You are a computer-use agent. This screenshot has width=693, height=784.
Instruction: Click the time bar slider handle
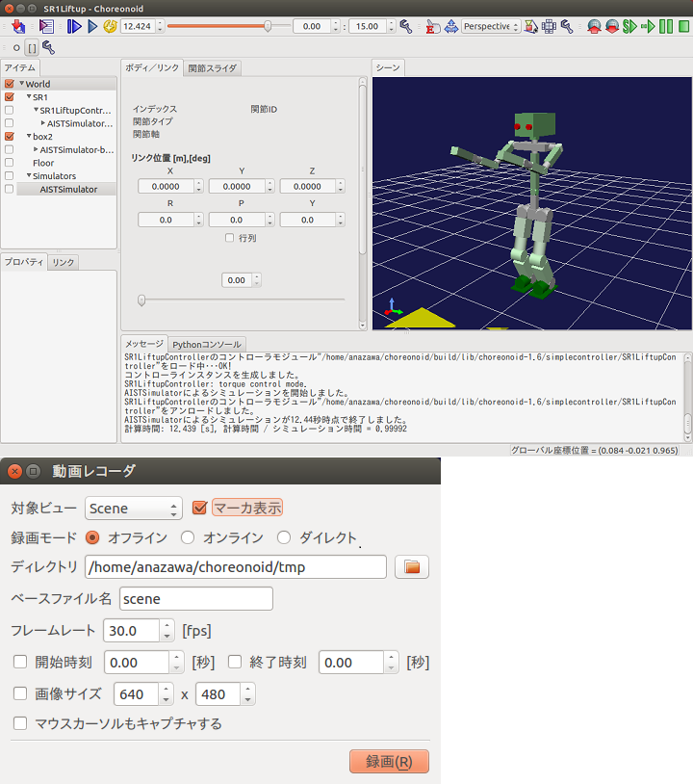[268, 27]
